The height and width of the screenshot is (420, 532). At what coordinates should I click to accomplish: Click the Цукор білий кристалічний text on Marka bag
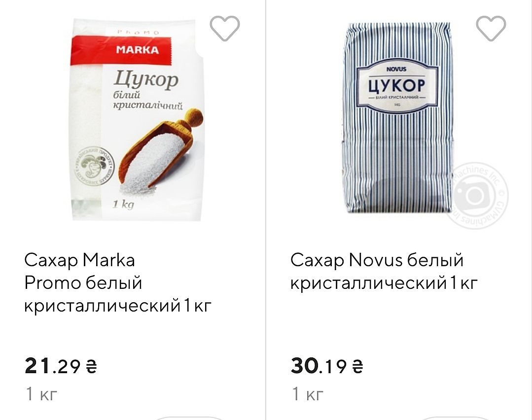(147, 90)
